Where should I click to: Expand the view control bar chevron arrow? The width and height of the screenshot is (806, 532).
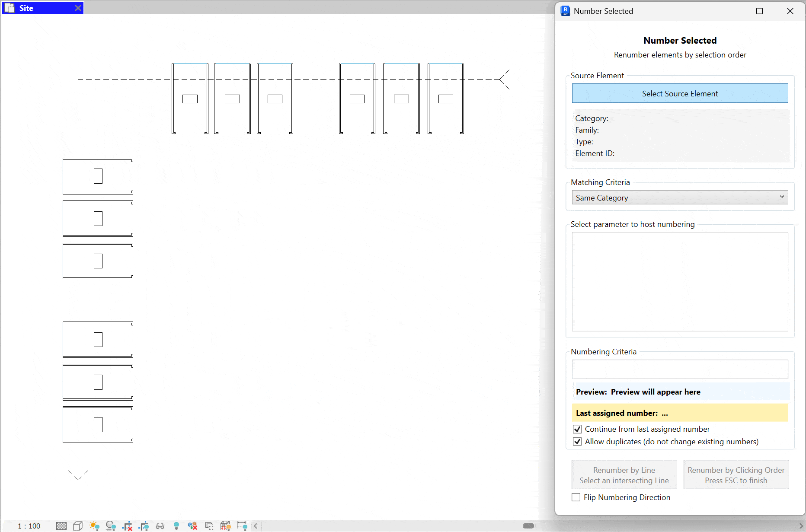[256, 526]
